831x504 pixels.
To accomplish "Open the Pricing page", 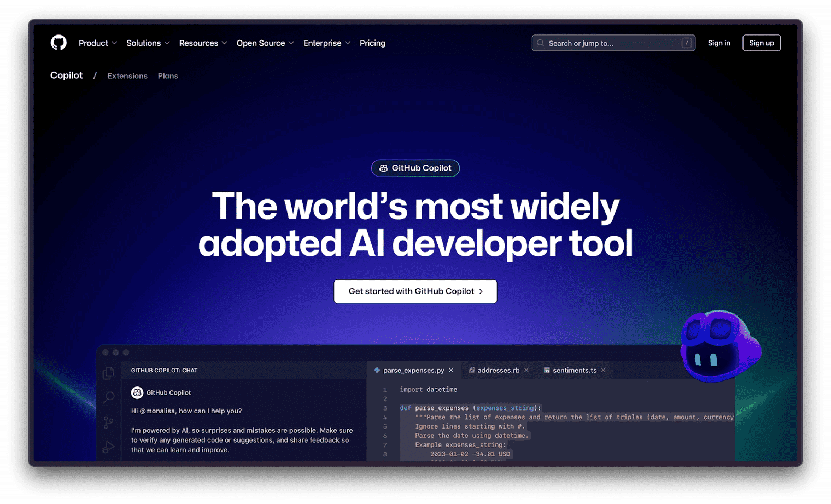I will (372, 43).
